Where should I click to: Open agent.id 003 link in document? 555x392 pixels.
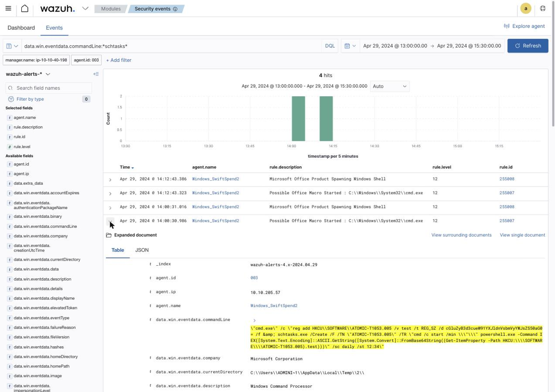click(x=254, y=278)
